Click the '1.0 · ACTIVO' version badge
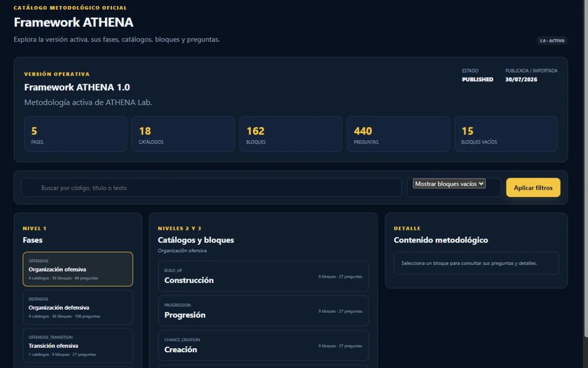 552,41
